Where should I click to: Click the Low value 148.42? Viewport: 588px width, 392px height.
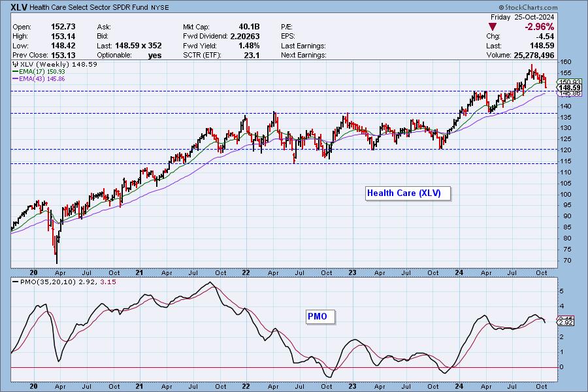pos(63,46)
